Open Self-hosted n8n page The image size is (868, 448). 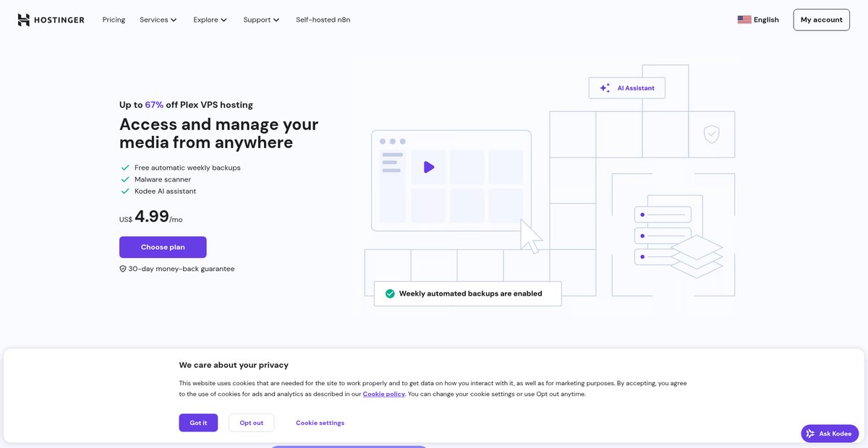coord(323,20)
